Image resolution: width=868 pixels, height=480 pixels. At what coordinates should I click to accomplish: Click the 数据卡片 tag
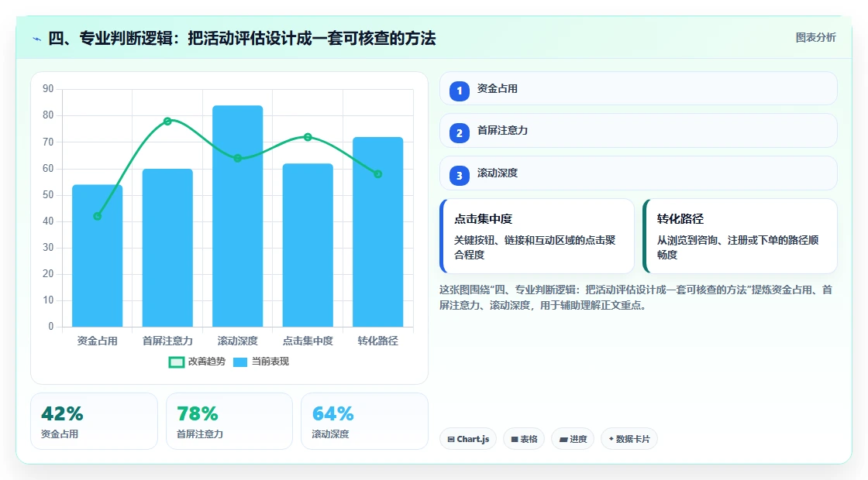(x=629, y=439)
